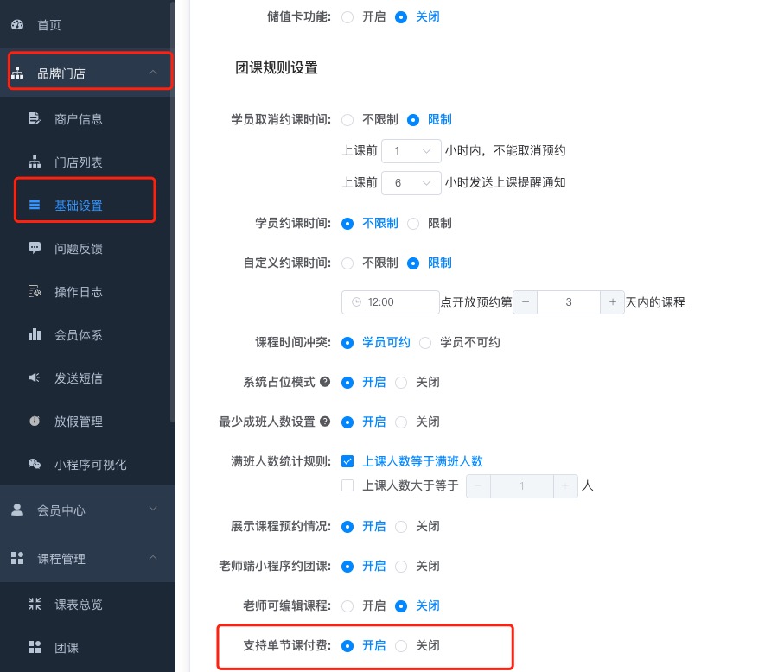Uncheck 上课人数等于满班人数 checkbox
The image size is (784, 672).
pyautogui.click(x=347, y=461)
